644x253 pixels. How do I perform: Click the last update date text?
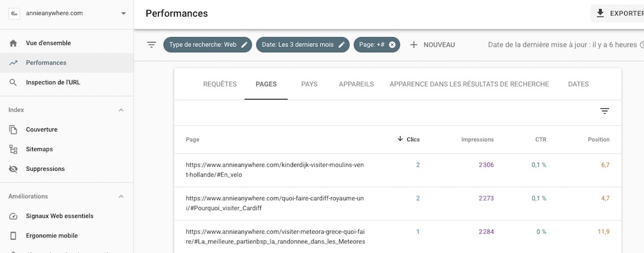562,45
